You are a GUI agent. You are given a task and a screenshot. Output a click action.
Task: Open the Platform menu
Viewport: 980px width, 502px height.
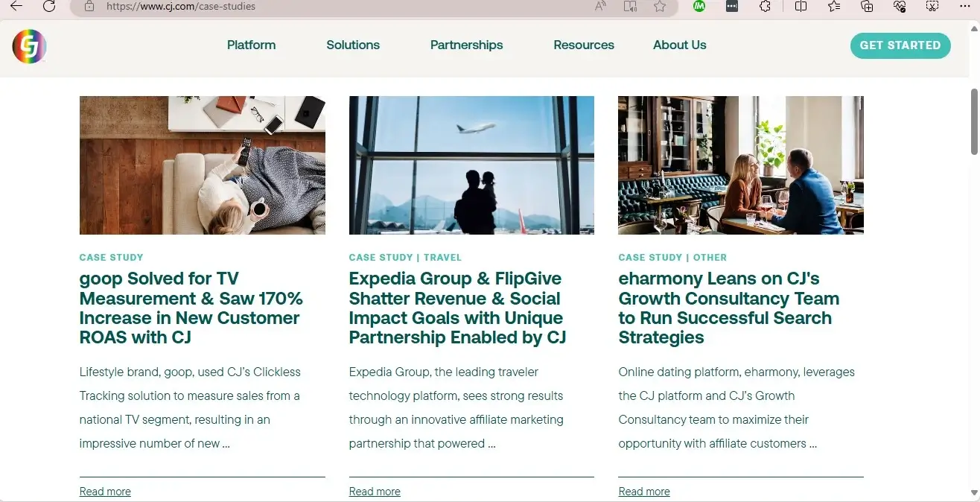click(251, 45)
